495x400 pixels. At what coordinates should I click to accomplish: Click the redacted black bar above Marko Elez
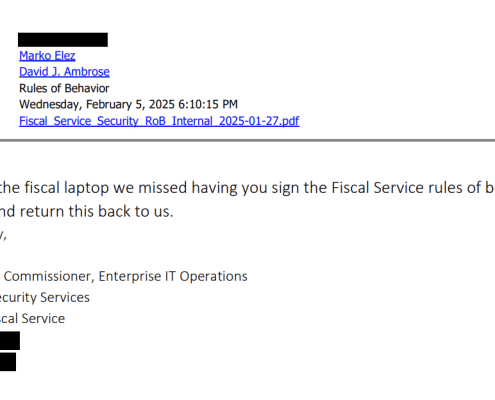pos(63,40)
